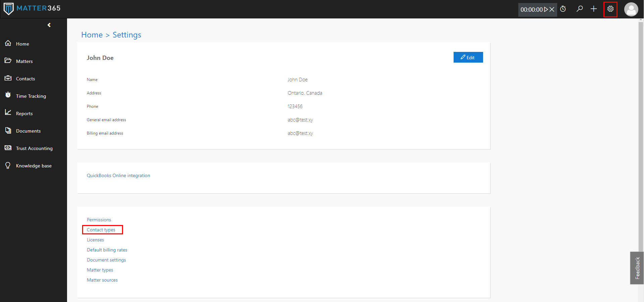Click the plus icon to add new
The image size is (644, 302).
594,9
